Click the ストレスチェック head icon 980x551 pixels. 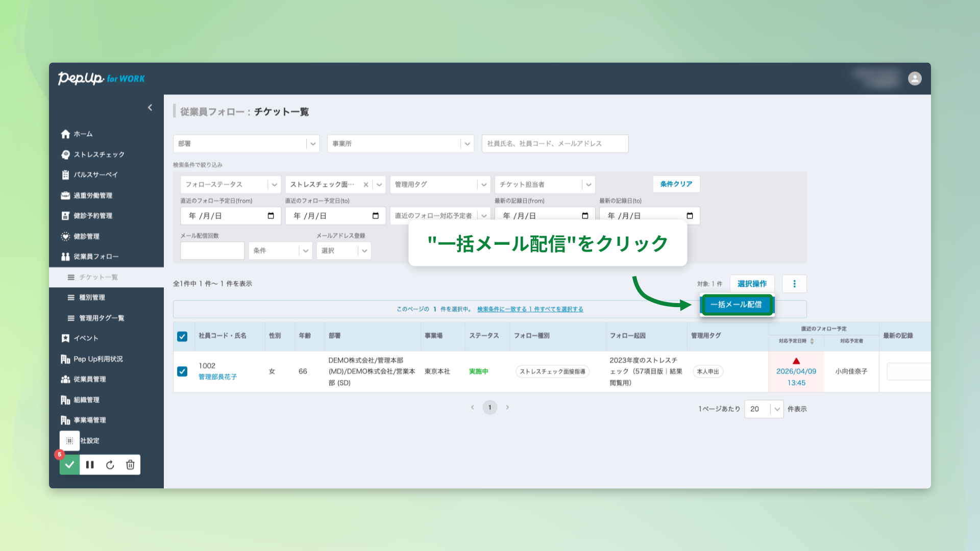click(65, 155)
